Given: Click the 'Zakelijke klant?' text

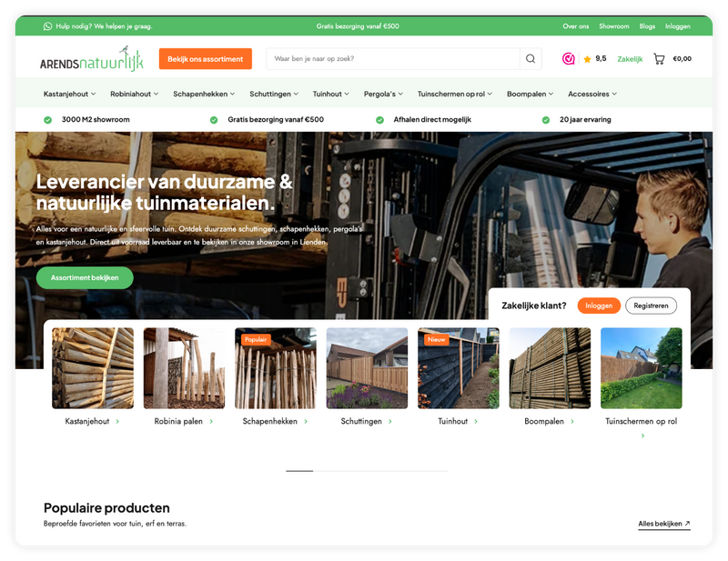Looking at the screenshot, I should (x=534, y=306).
